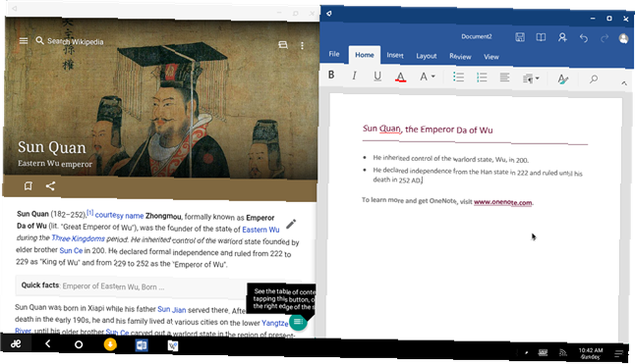Image resolution: width=635 pixels, height=364 pixels.
Task: Share the Sun Quan article
Action: (x=50, y=186)
